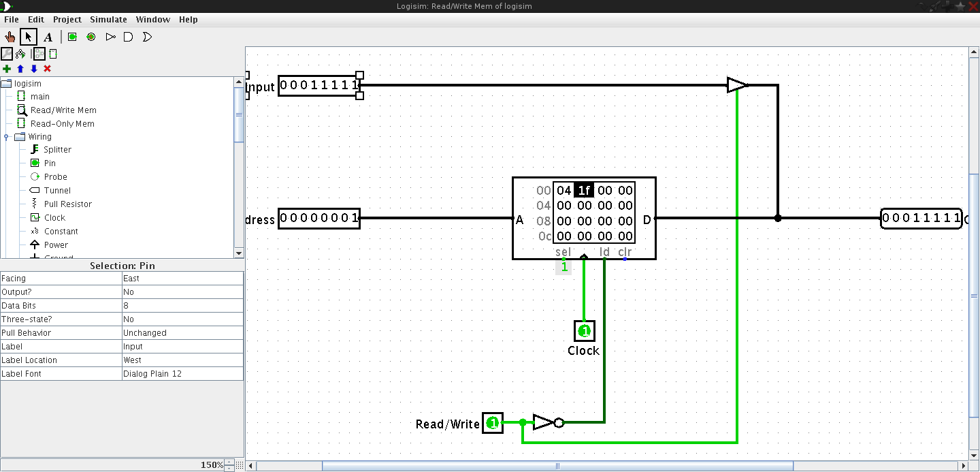Open the Project menu

(x=67, y=20)
